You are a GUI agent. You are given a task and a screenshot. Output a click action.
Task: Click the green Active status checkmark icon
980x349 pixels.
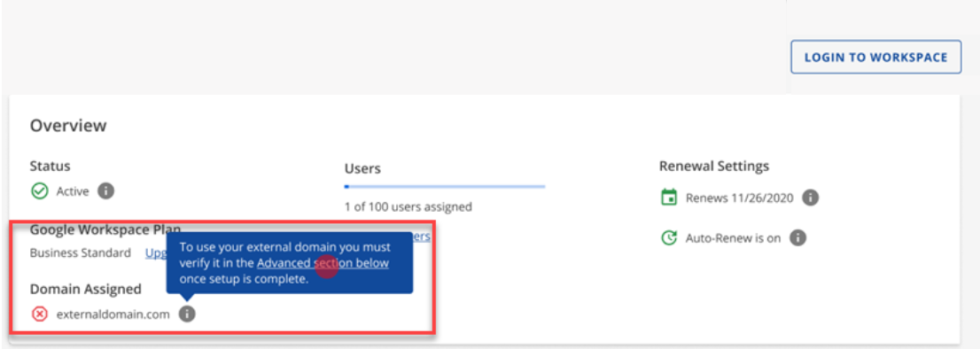coord(39,191)
